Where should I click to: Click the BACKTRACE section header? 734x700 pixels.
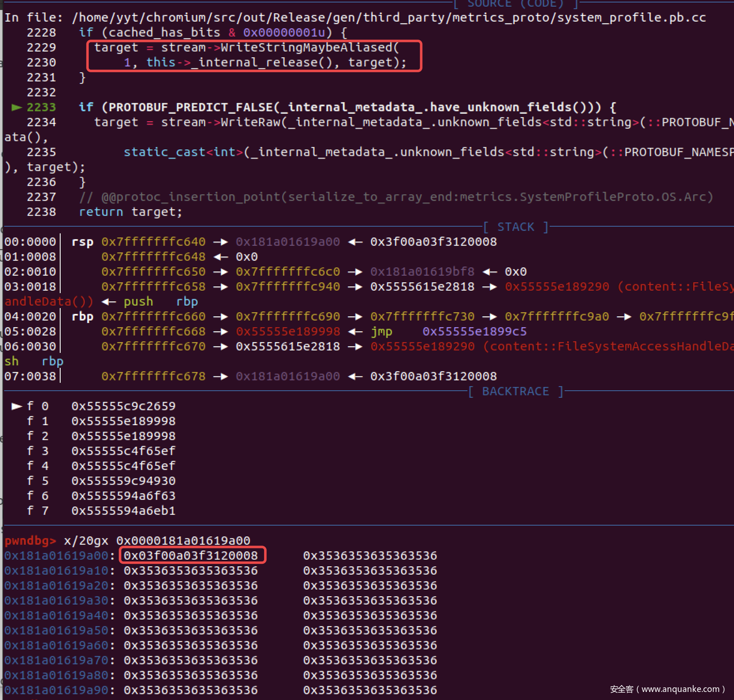[x=515, y=391]
